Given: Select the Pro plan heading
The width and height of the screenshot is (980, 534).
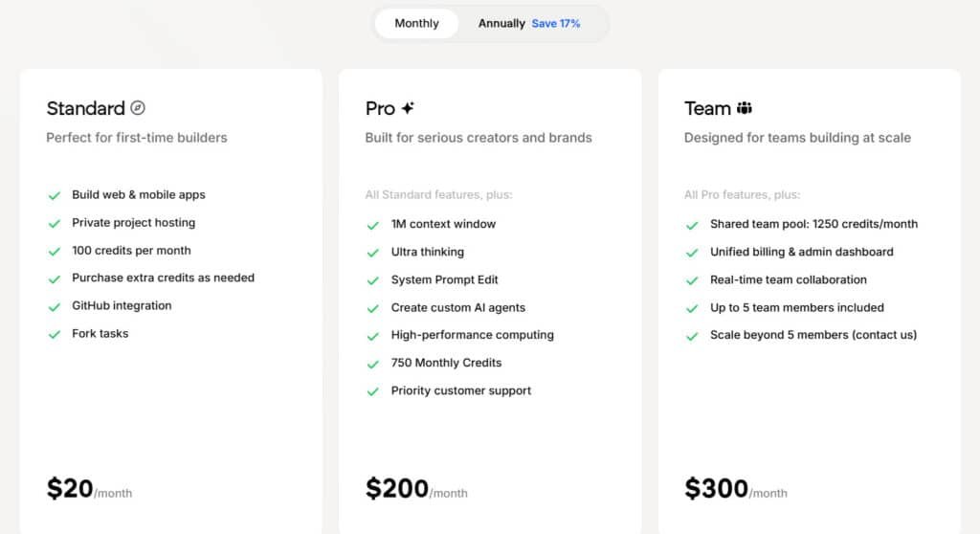Looking at the screenshot, I should point(380,108).
